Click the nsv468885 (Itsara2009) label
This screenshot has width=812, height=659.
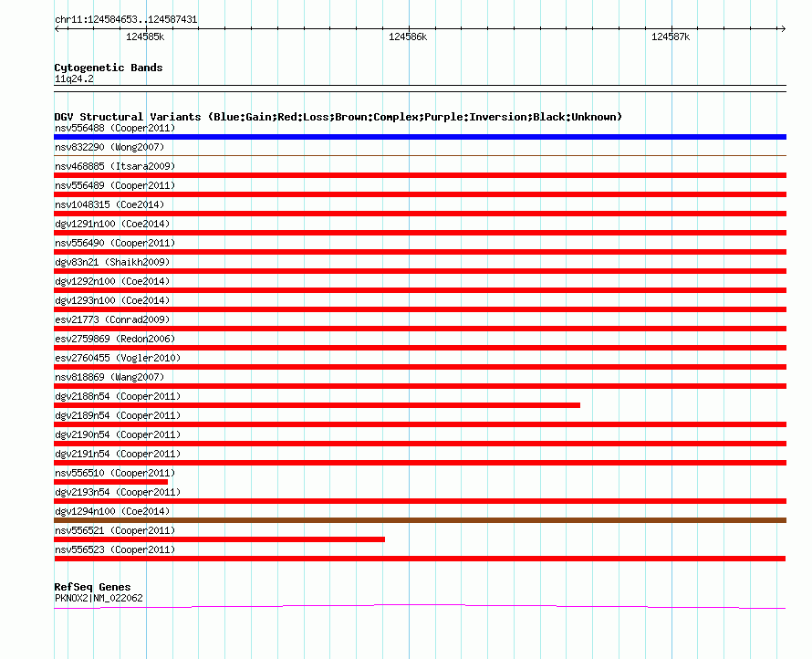coord(115,166)
